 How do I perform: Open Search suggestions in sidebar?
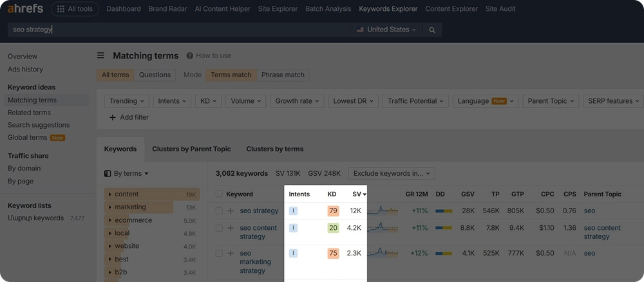click(39, 125)
